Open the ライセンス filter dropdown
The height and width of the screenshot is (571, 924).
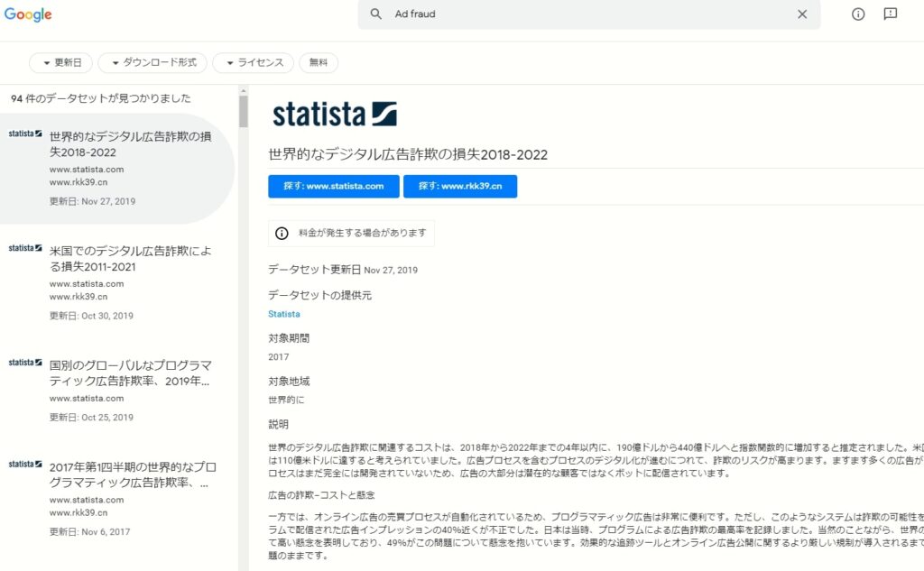254,62
